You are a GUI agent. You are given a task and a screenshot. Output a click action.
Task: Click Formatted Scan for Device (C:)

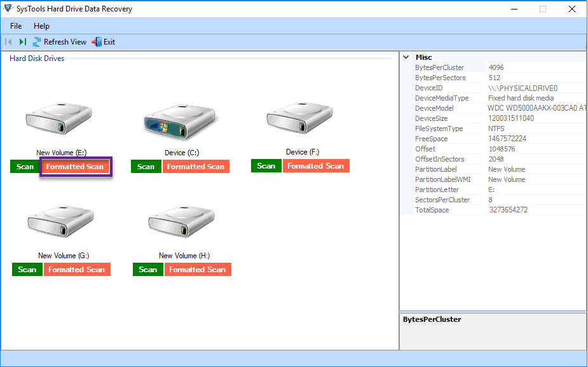(196, 167)
